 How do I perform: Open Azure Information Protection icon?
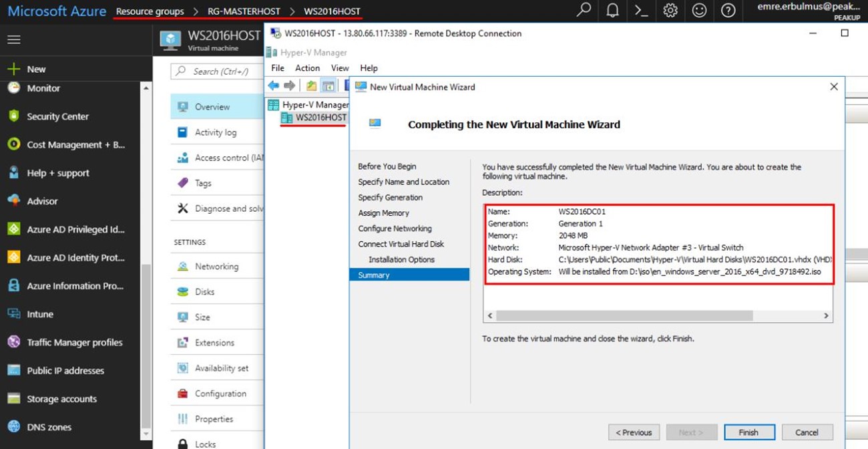pyautogui.click(x=13, y=285)
